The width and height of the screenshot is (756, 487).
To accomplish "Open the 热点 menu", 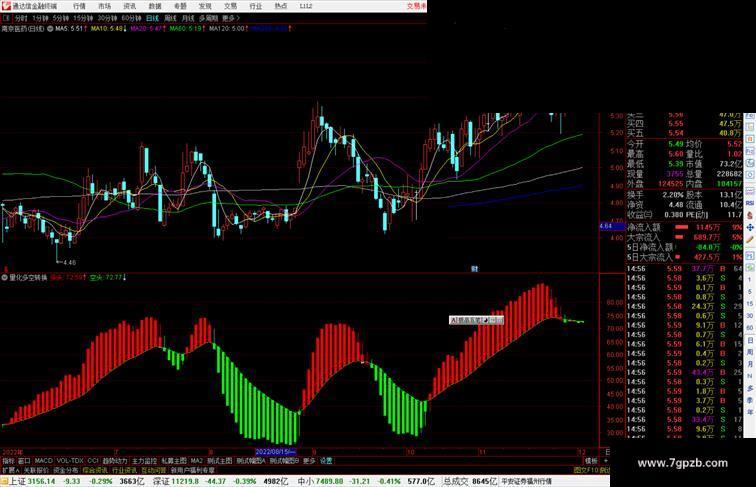I will click(281, 6).
